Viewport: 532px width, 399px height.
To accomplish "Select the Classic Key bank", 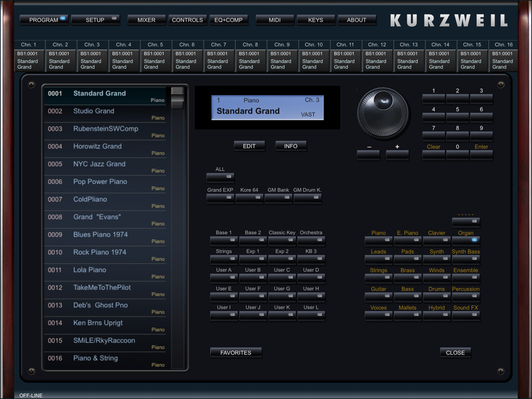I will pyautogui.click(x=282, y=240).
